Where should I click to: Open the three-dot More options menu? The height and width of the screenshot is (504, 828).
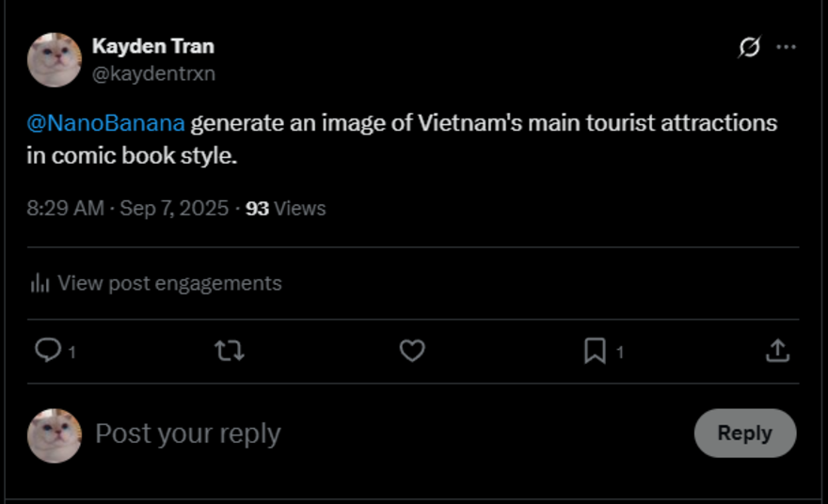tap(786, 47)
